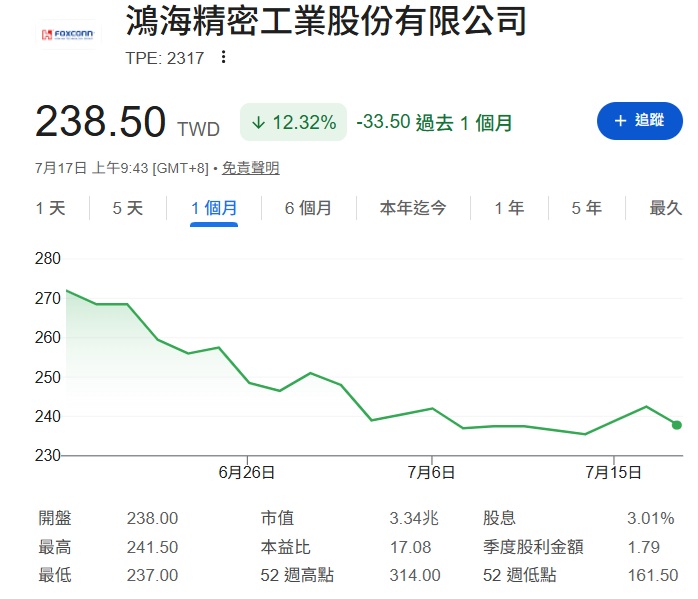Switch to the 5 天 range tab
The width and height of the screenshot is (698, 599).
128,208
